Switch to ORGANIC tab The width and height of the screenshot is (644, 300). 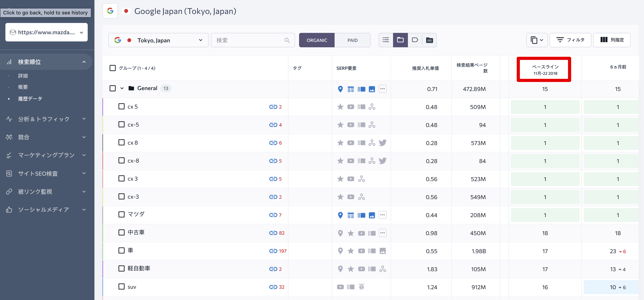click(317, 40)
